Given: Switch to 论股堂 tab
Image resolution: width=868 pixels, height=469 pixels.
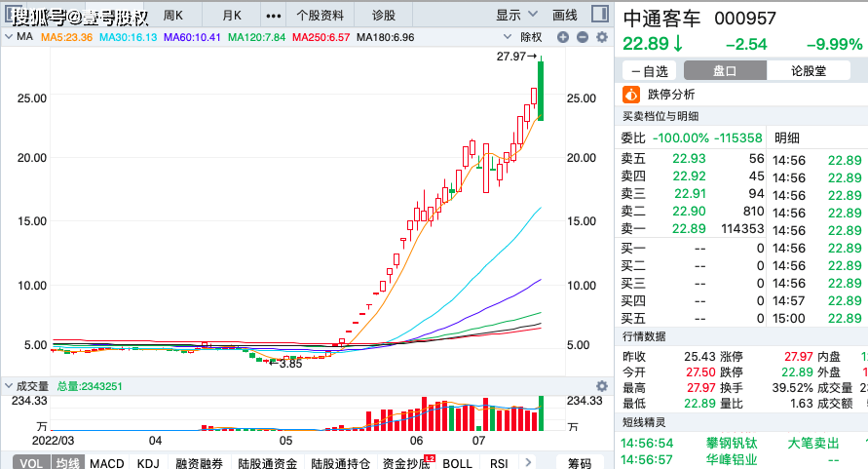Looking at the screenshot, I should pyautogui.click(x=809, y=71).
